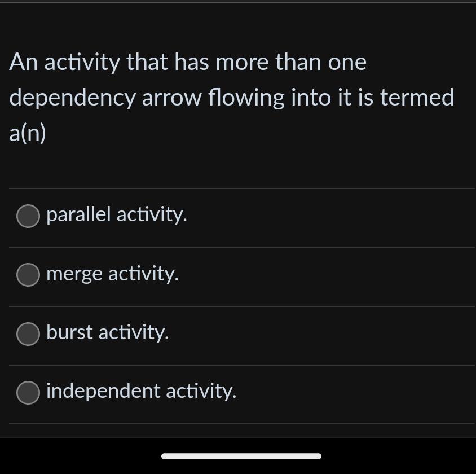Viewport: 476px width, 474px height.
Task: Choose the answer labeled merge activity
Action: 112,274
